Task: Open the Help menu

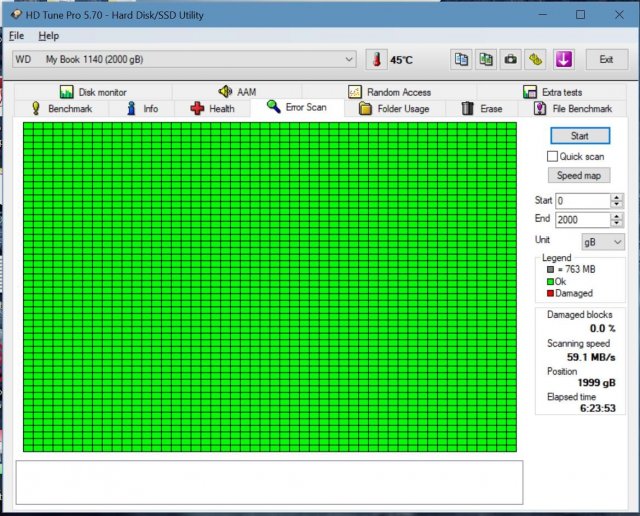Action: (48, 35)
